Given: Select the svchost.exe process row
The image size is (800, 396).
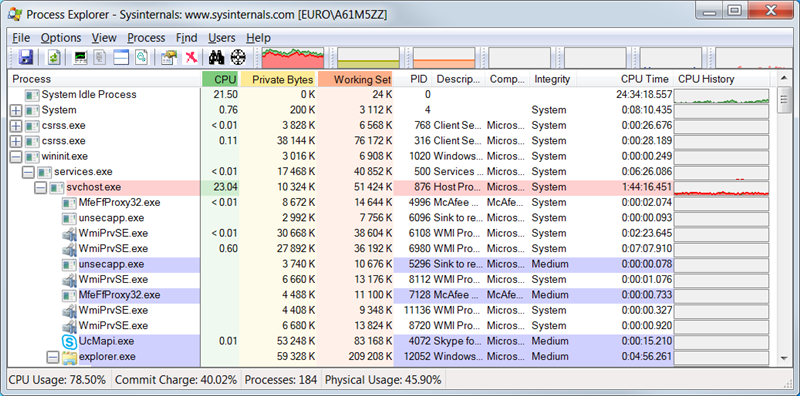Looking at the screenshot, I should [389, 187].
